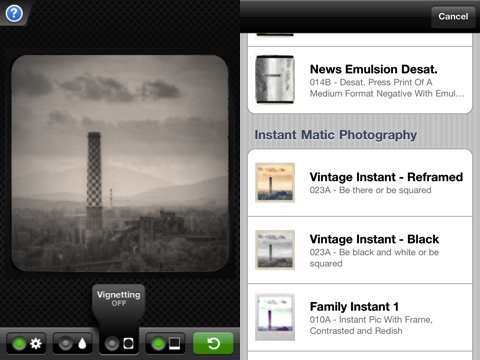Click the News Emulsion Desat. thumbnail
Viewport: 480px width, 360px height.
[x=275, y=80]
